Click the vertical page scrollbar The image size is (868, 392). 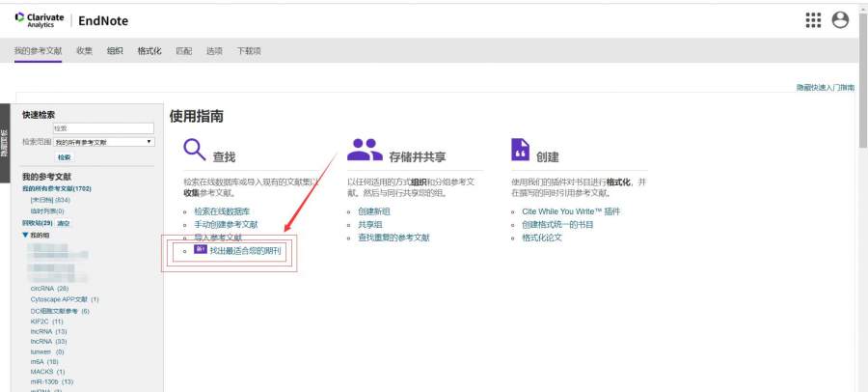click(x=862, y=193)
